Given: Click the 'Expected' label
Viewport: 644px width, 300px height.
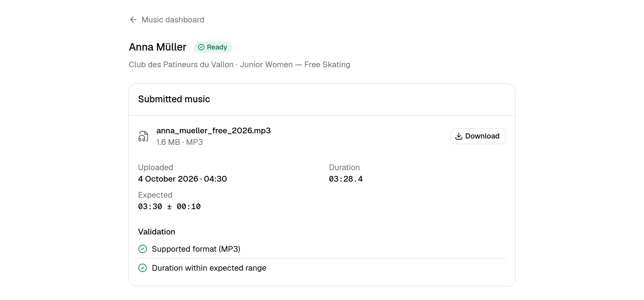Looking at the screenshot, I should click(155, 195).
